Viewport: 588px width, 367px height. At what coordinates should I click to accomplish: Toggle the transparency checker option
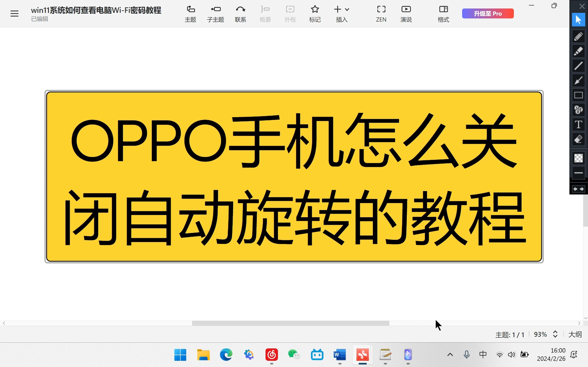[578, 158]
